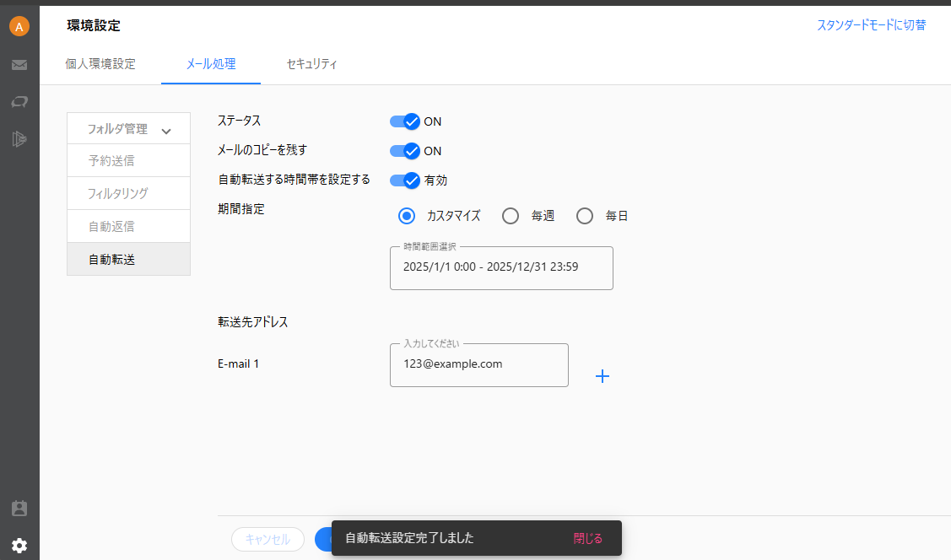
Task: Expand the フォルダ管理 menu chevron
Action: 166,131
